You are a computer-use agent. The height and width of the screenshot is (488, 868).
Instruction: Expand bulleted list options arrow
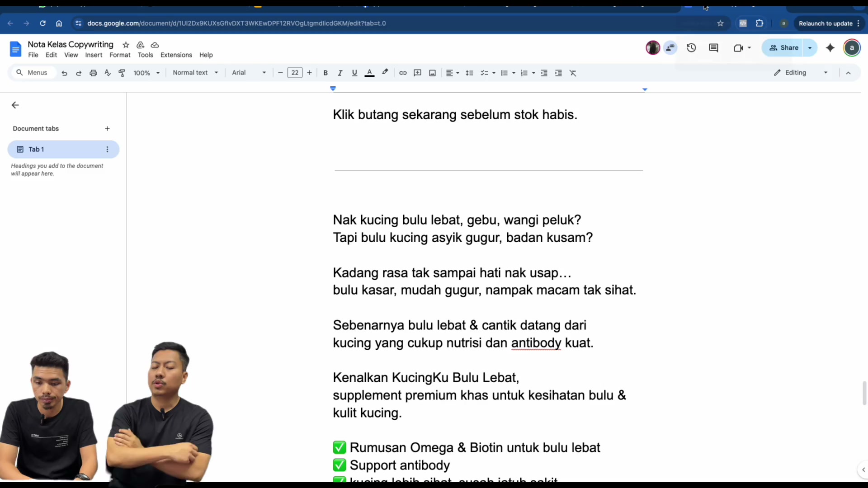pyautogui.click(x=514, y=73)
